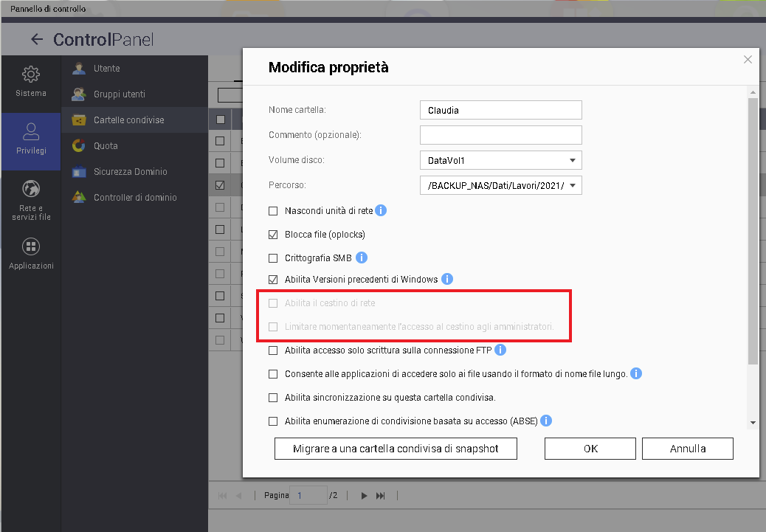The width and height of the screenshot is (766, 532).
Task: Click the Nome cartella text field
Action: click(500, 111)
